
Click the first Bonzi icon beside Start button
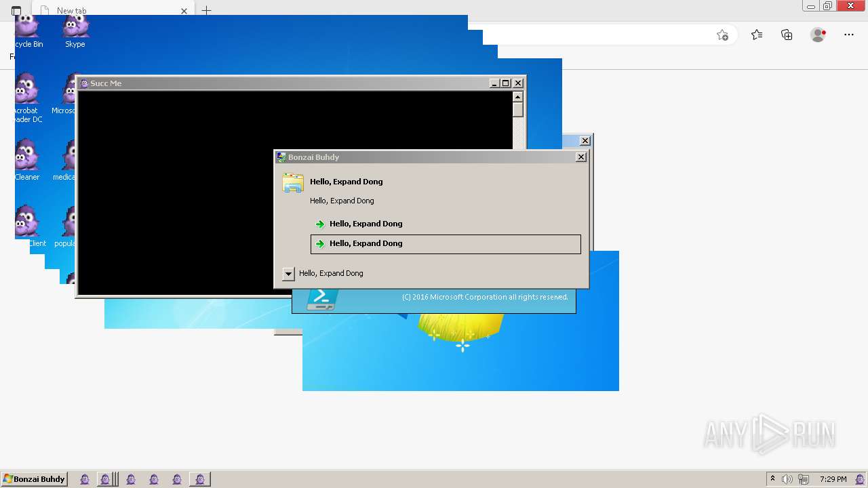[x=85, y=479]
